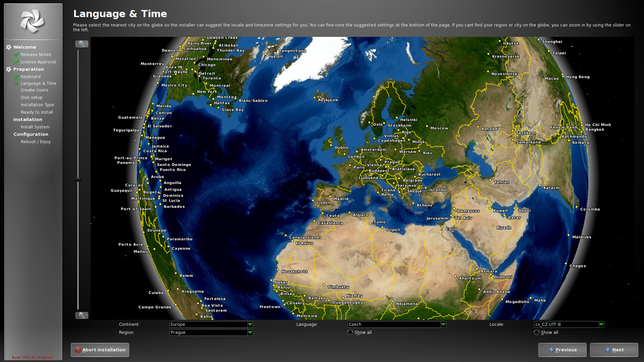Screen dimensions: 644x362
Task: Click the globe zoom slider handle
Action: click(78, 180)
